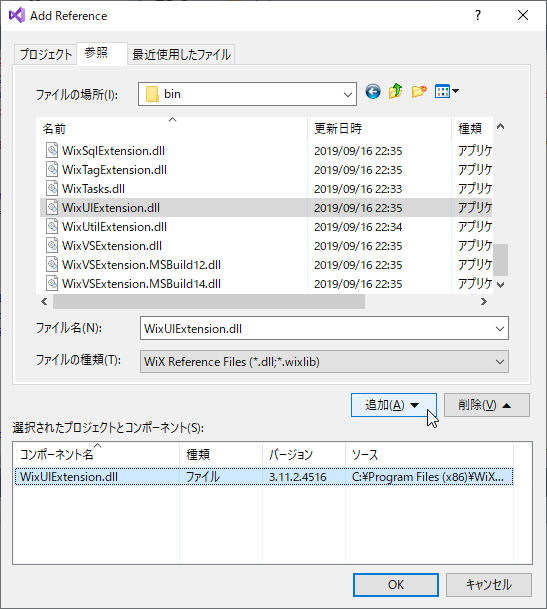Click horizontal scroll right arrow
Viewport: 547px width, 609px height.
point(484,301)
